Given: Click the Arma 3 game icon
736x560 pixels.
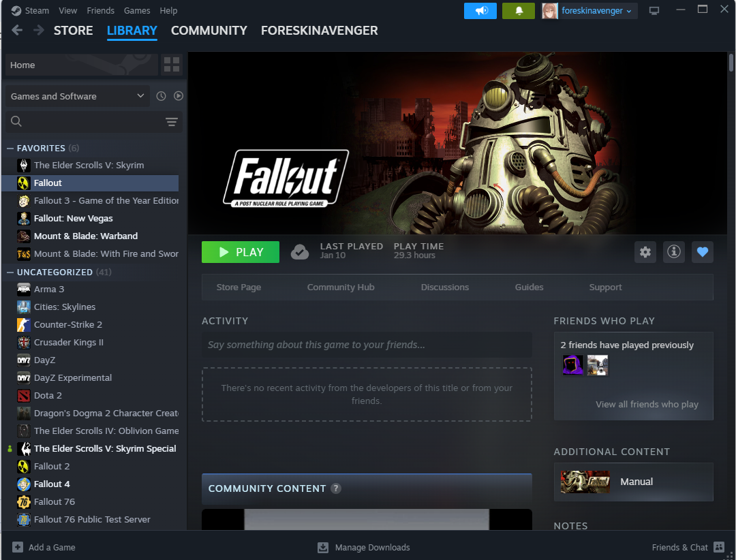Looking at the screenshot, I should click(x=23, y=289).
